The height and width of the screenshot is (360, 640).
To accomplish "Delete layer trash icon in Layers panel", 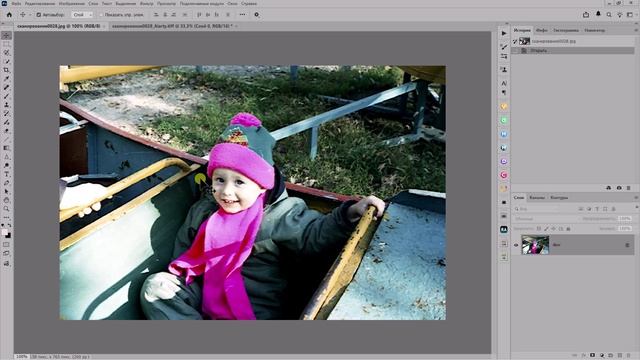I will click(x=629, y=356).
